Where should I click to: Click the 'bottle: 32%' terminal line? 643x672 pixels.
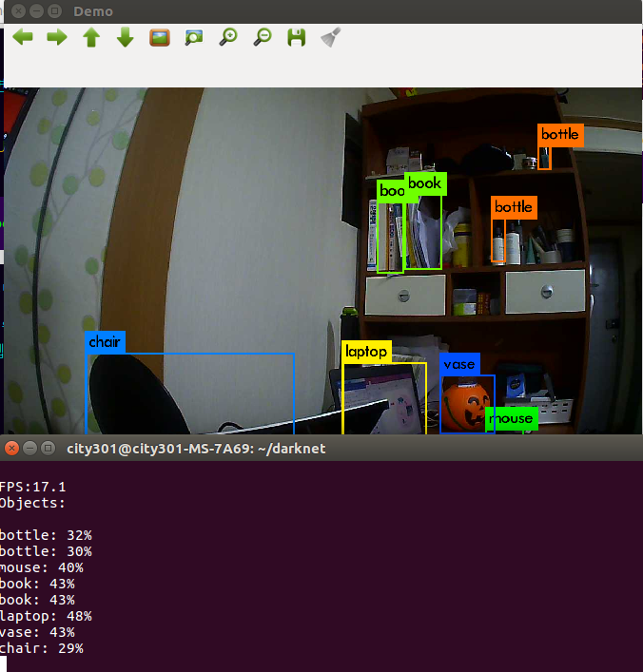coord(46,535)
